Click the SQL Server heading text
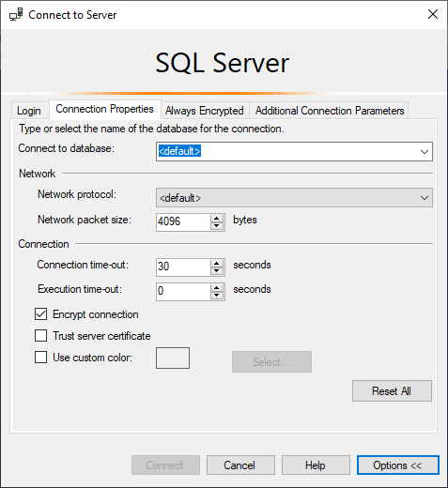The width and height of the screenshot is (448, 488). pos(223,63)
